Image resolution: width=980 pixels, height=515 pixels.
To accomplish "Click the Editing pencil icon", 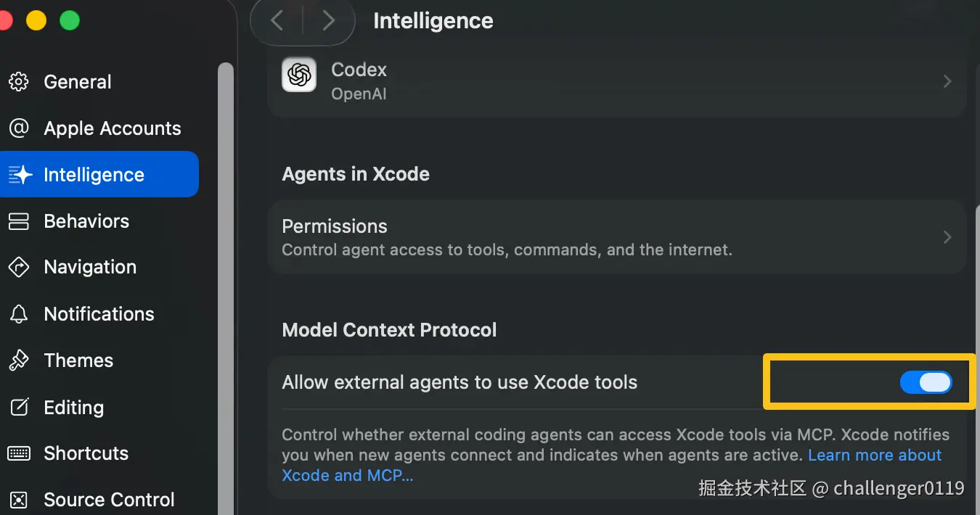I will [19, 407].
